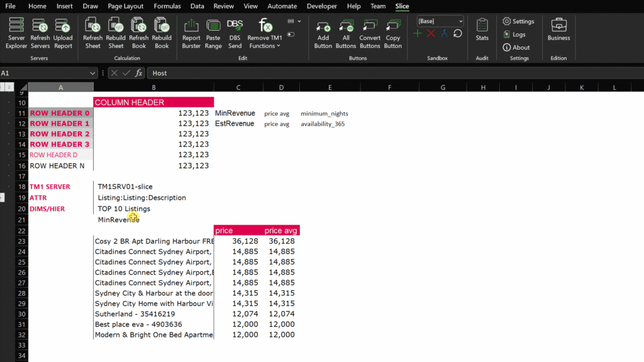Select the pink COLUMN HEADER cell
Image resolution: width=644 pixels, height=362 pixels.
153,102
